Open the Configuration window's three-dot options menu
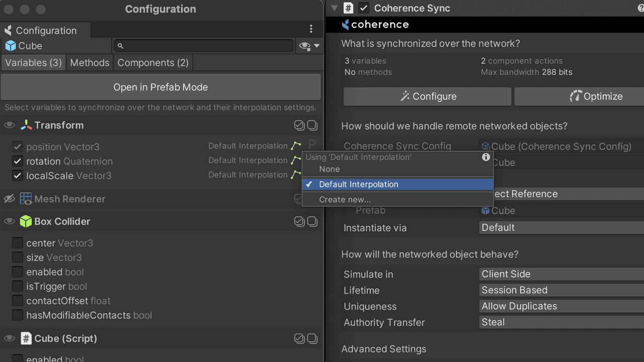 point(311,29)
